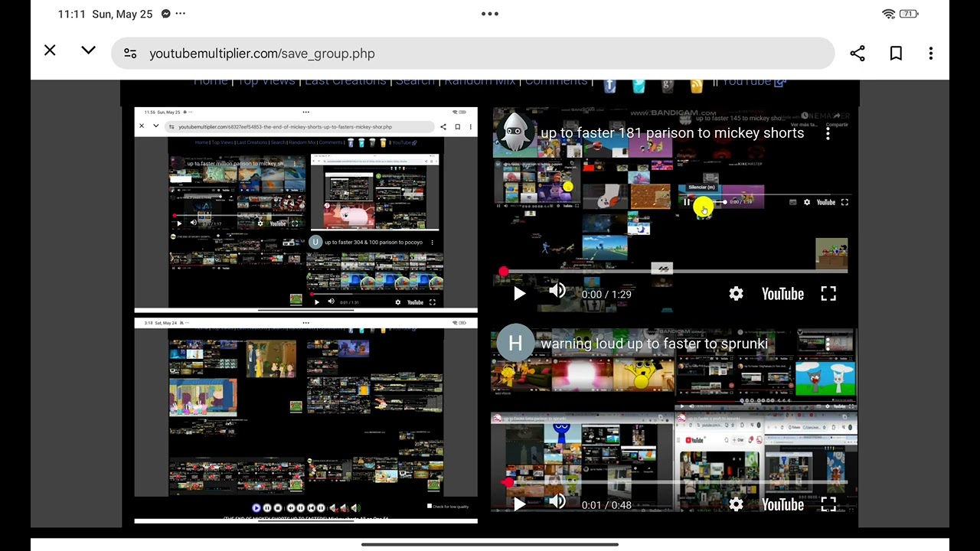Click the 0:00 / 1:29 time display
This screenshot has height=551, width=980.
pyautogui.click(x=606, y=294)
